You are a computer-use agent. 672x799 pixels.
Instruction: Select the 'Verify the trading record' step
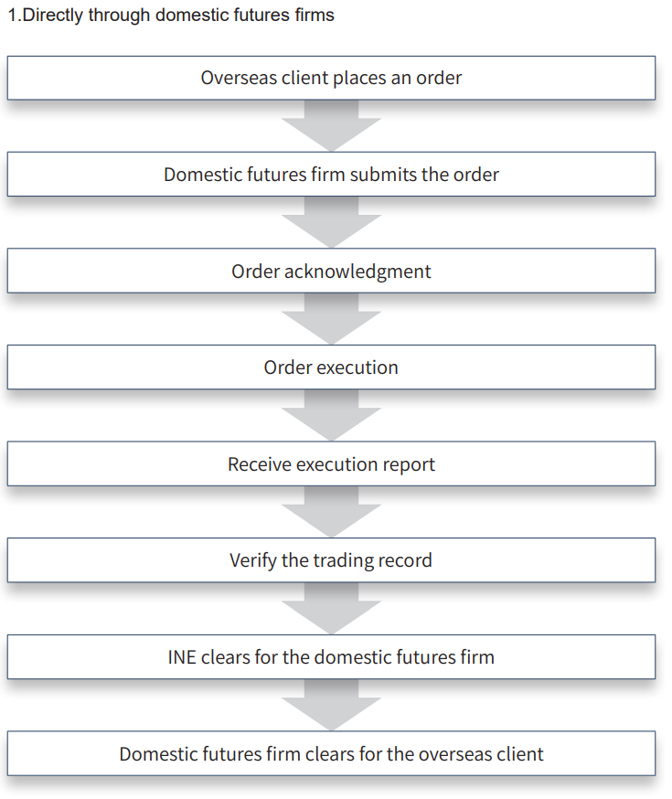(331, 560)
